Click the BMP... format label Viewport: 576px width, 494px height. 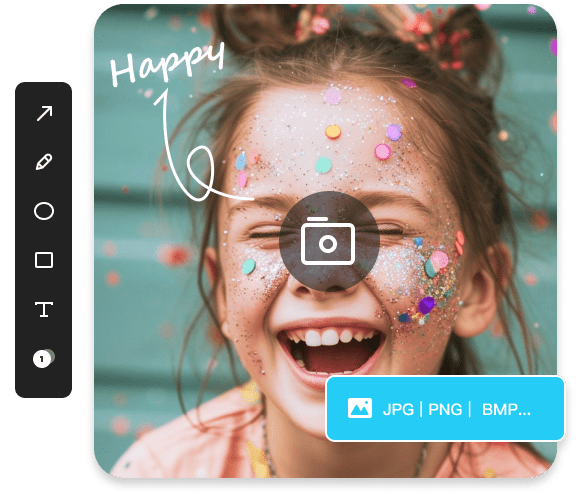(506, 409)
